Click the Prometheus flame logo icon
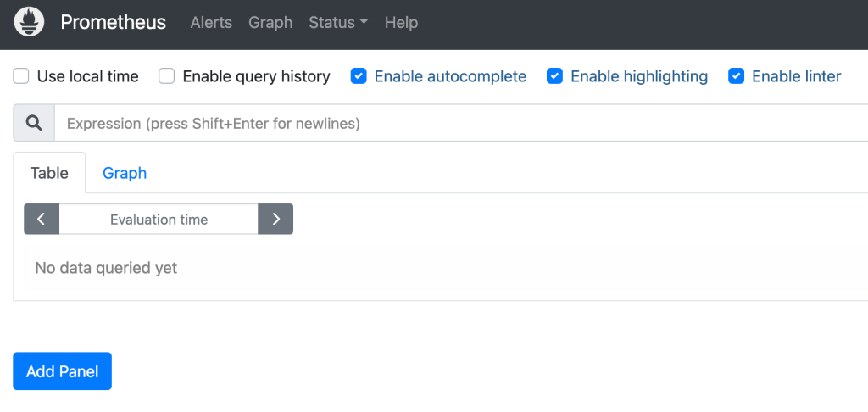868x412 pixels. point(30,22)
